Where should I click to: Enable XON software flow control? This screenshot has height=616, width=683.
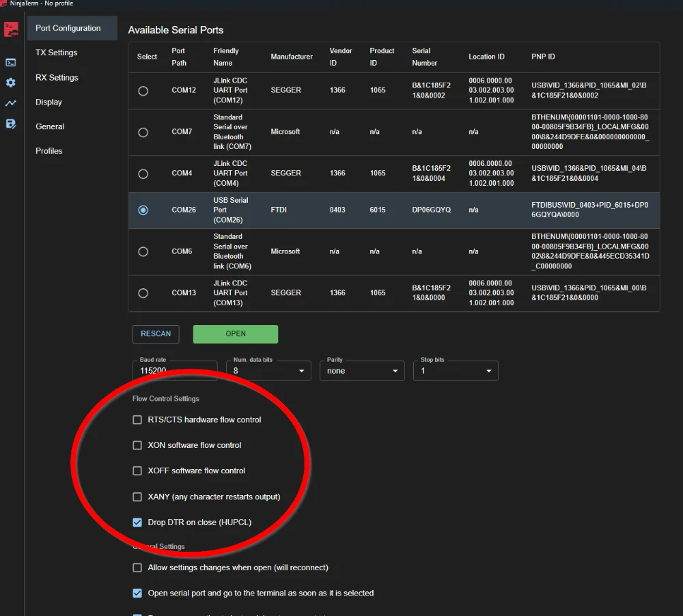click(x=137, y=445)
